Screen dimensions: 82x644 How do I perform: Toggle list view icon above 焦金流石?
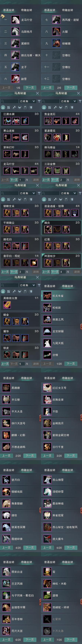coord(44,108)
